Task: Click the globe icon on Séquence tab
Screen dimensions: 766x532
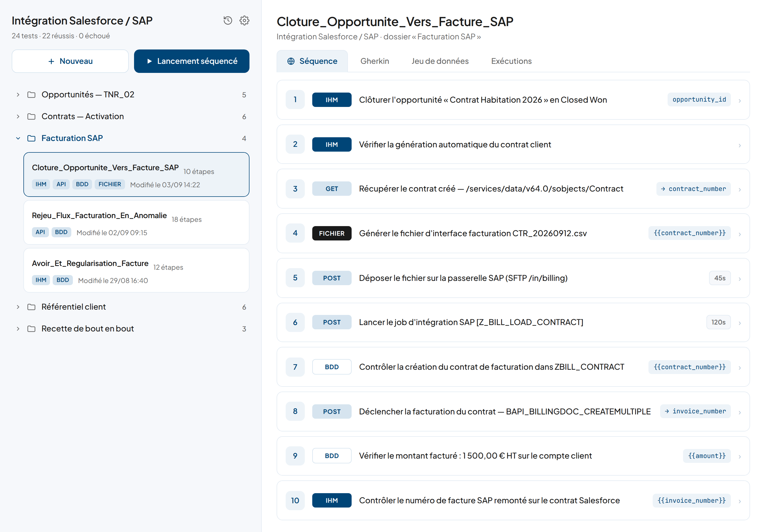Action: 291,61
